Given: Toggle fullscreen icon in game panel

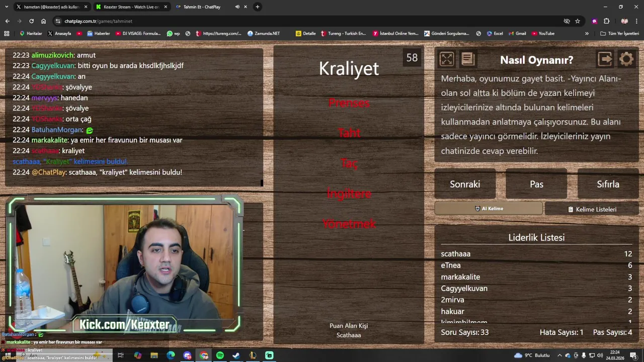Looking at the screenshot, I should click(x=446, y=59).
